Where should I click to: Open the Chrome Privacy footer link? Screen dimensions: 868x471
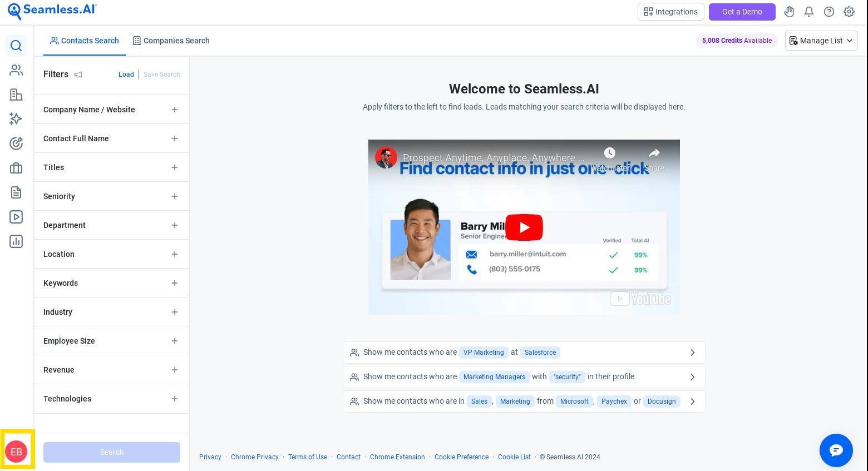[x=255, y=457]
